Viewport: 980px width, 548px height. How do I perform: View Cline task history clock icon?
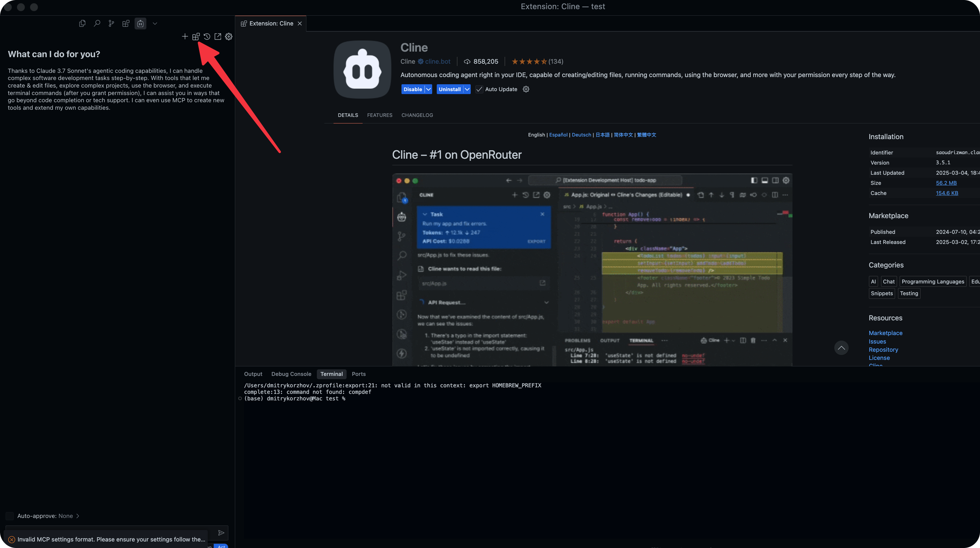point(207,37)
